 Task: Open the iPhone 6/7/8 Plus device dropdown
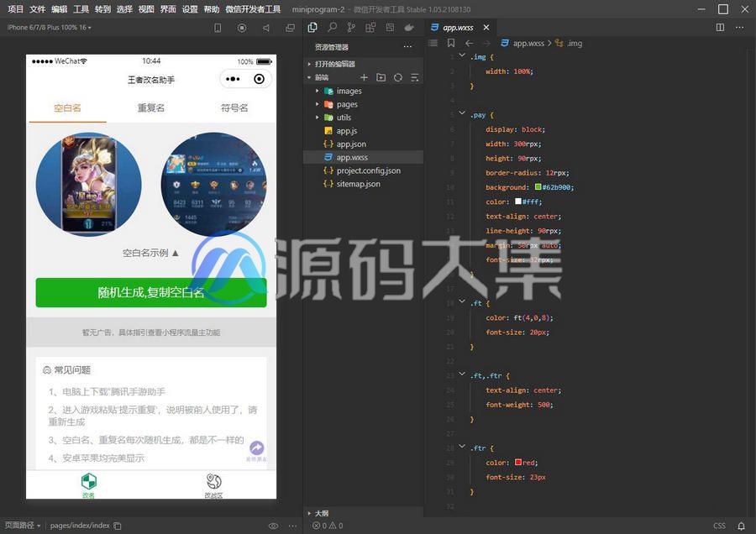coord(50,28)
